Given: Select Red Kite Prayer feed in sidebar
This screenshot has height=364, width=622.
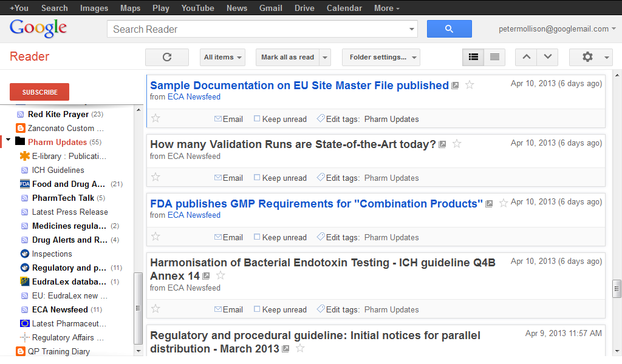Looking at the screenshot, I should pyautogui.click(x=58, y=114).
